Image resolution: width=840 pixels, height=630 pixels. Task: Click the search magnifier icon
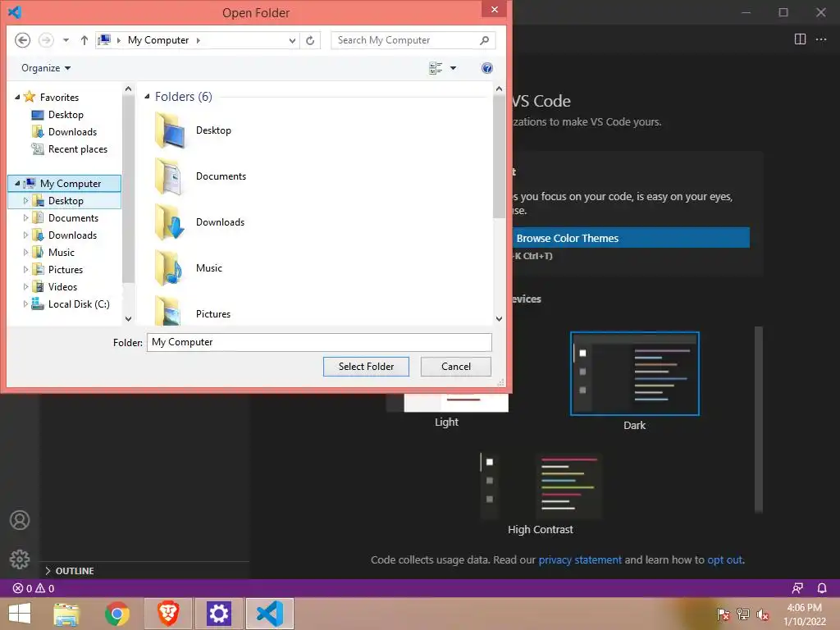point(484,40)
